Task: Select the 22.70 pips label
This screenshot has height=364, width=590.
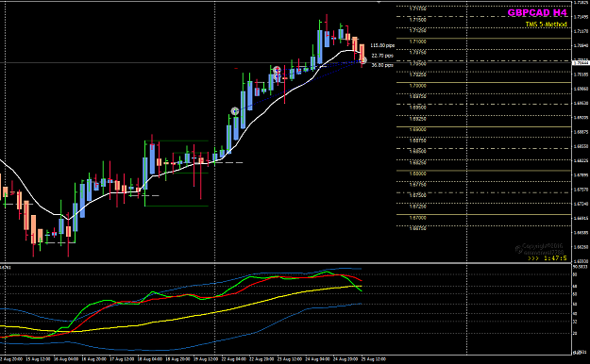Action: coord(382,56)
